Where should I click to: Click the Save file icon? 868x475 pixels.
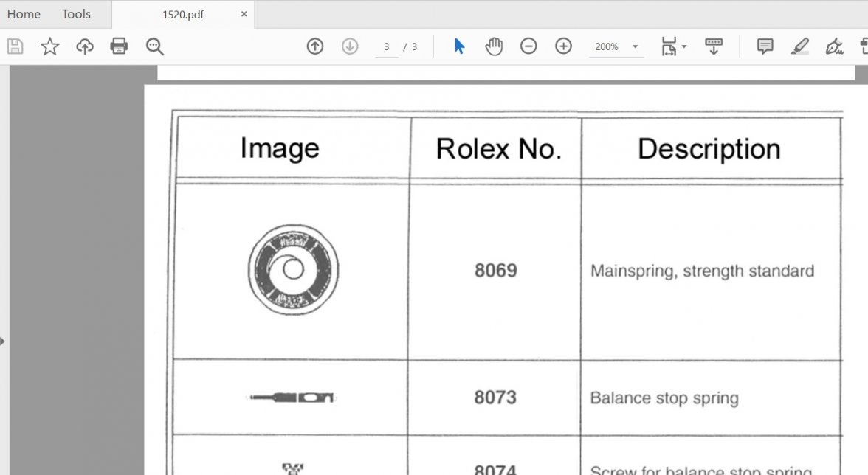pyautogui.click(x=15, y=46)
